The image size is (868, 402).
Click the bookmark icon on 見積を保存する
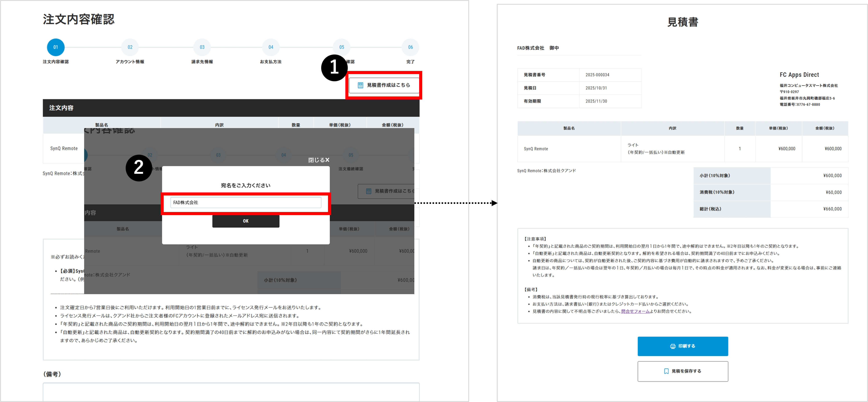pos(666,371)
